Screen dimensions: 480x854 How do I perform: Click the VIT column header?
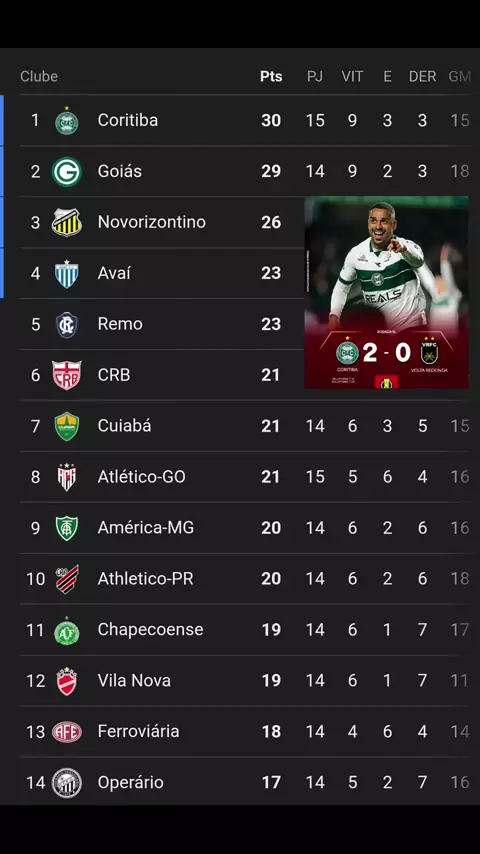[x=352, y=76]
